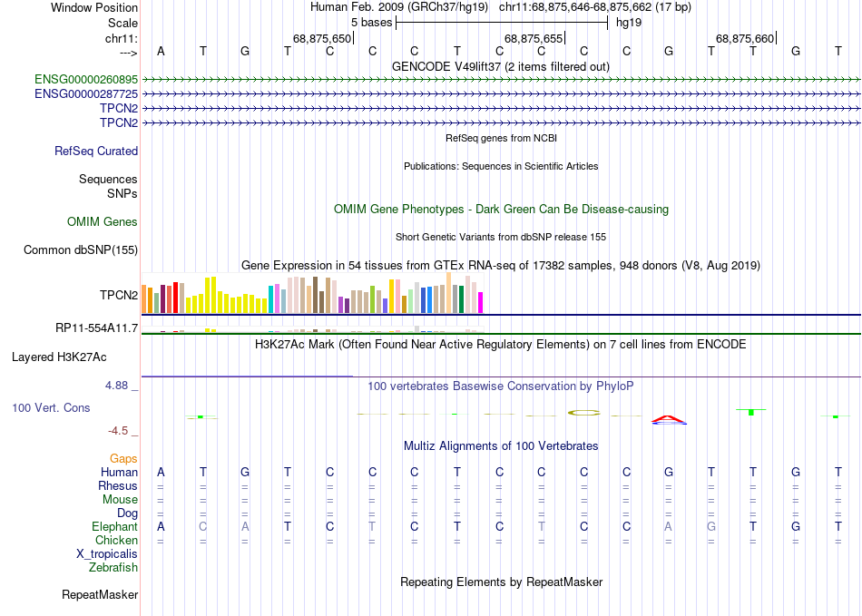Click the 5 bases scale bar

pyautogui.click(x=502, y=23)
